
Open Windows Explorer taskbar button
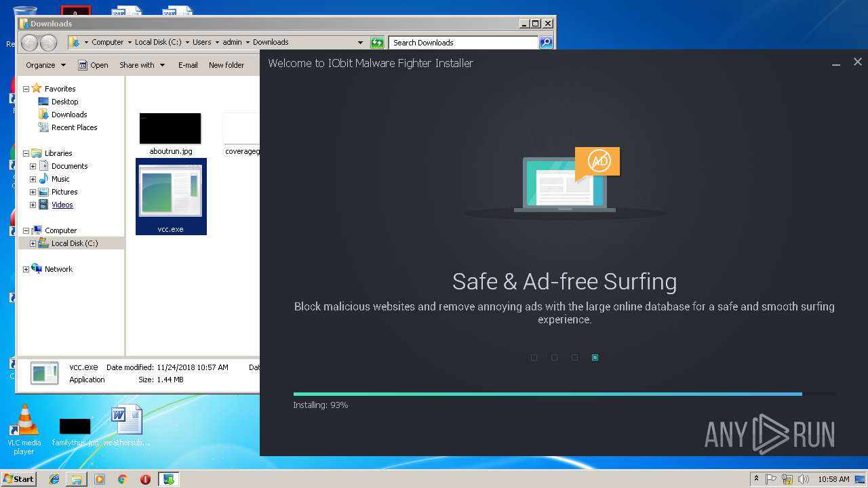[77, 479]
